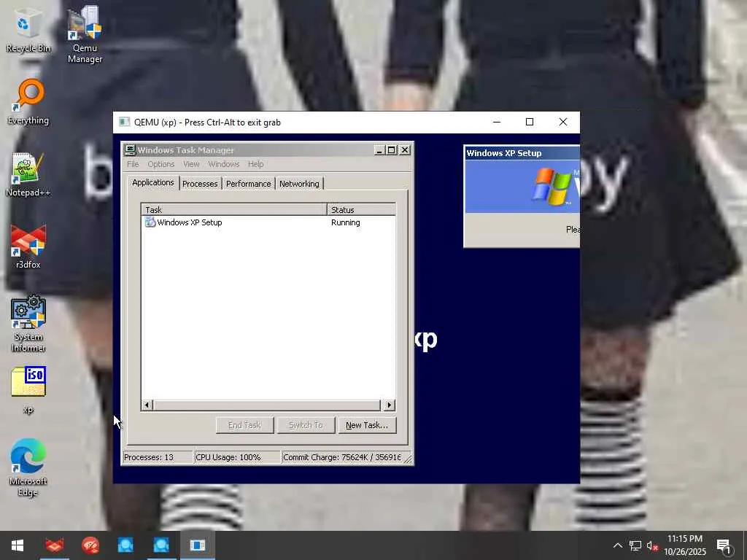Minimize the QEMU (xp) window
The width and height of the screenshot is (747, 560).
pos(496,122)
